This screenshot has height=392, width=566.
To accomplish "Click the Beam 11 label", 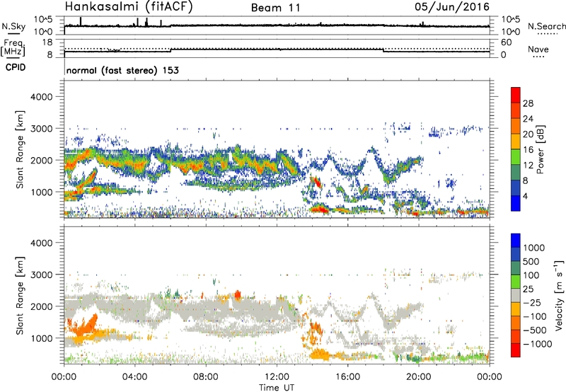I will [276, 8].
